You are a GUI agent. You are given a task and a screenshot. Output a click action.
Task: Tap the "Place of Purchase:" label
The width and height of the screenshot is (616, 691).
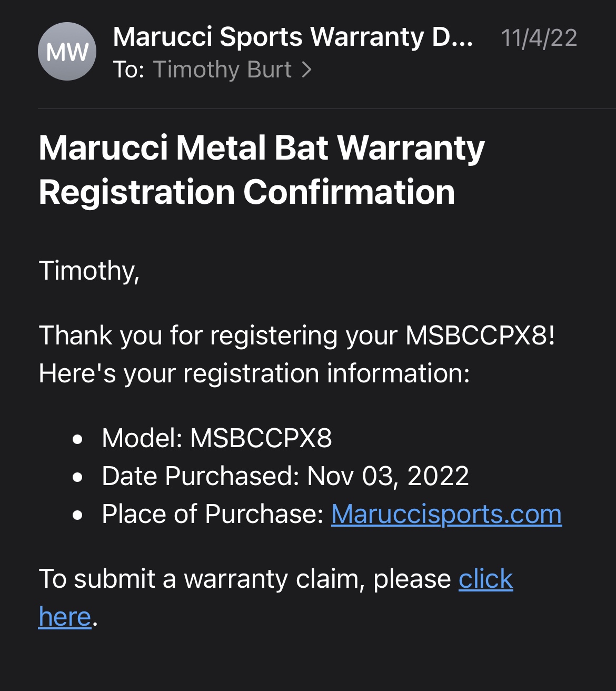point(212,514)
